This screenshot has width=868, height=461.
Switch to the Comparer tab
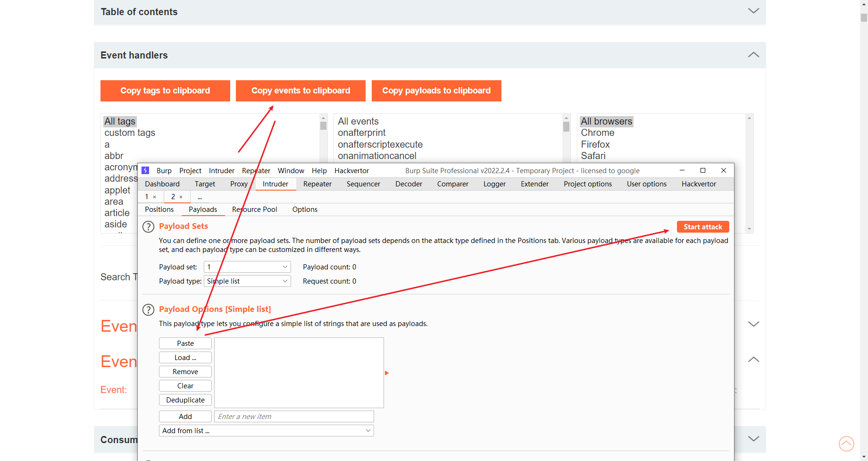coord(452,184)
